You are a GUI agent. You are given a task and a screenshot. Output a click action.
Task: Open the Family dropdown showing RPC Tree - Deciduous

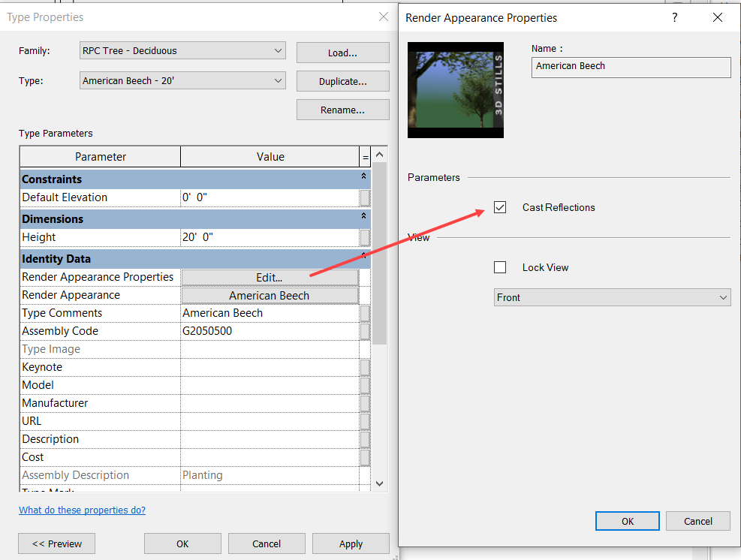pyautogui.click(x=182, y=50)
